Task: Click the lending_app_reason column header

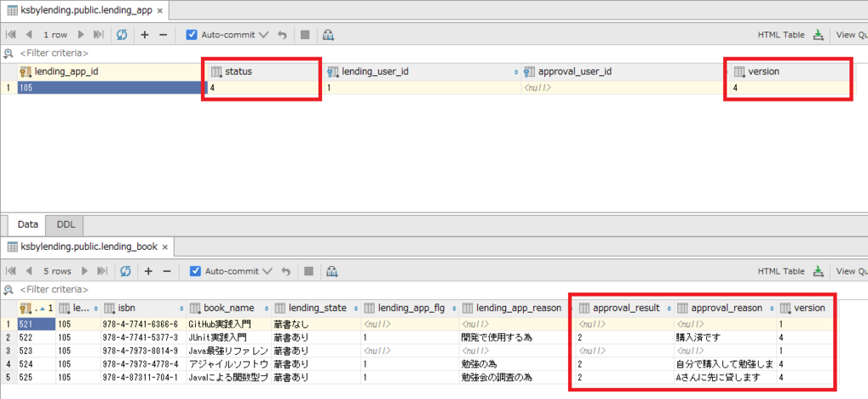Action: pos(517,308)
